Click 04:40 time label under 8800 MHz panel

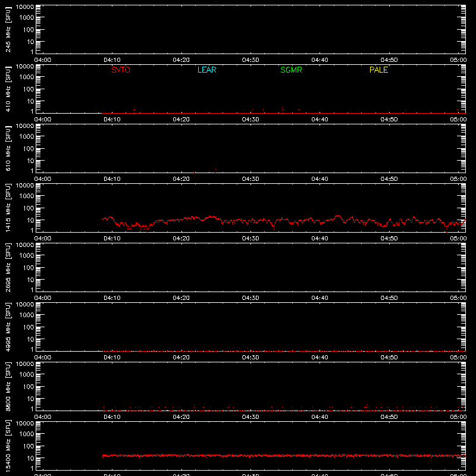pos(320,417)
